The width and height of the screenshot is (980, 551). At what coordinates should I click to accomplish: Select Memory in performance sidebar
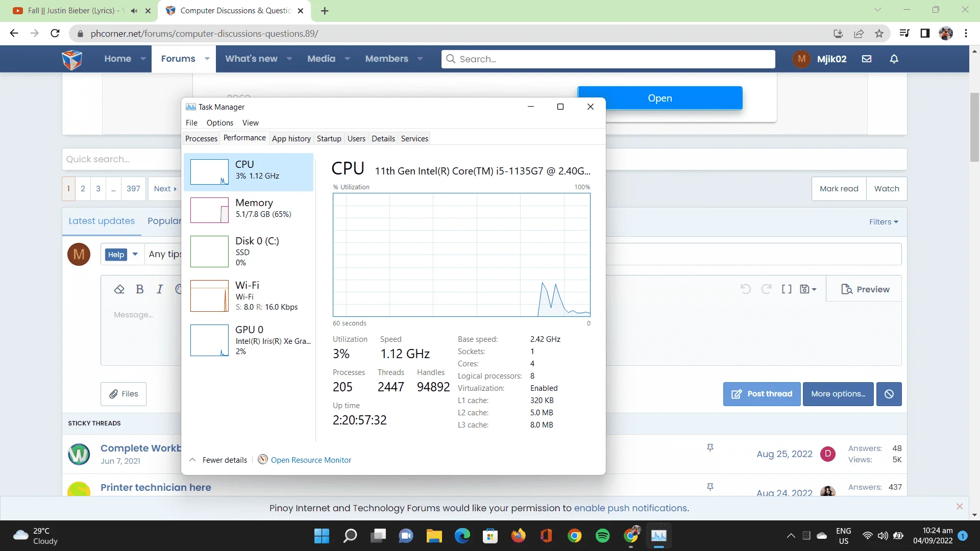click(x=249, y=210)
